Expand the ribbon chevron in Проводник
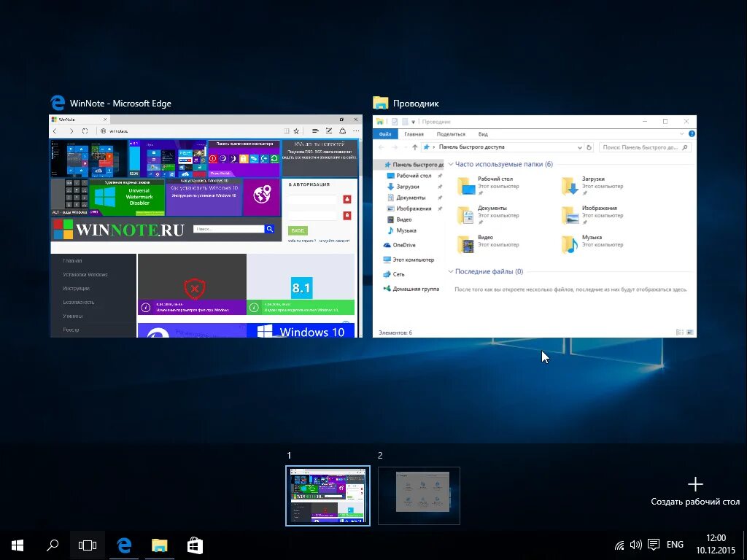 pos(682,134)
